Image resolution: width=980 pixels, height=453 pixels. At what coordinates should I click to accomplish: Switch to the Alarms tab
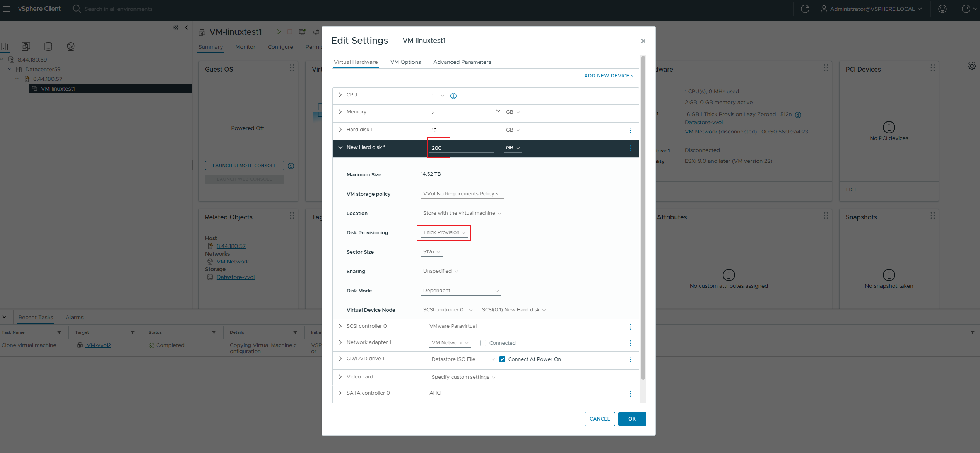[x=74, y=317]
